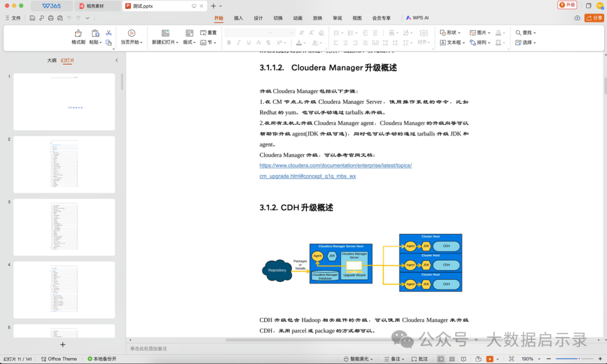Select slide 4 thumbnail

(64, 290)
